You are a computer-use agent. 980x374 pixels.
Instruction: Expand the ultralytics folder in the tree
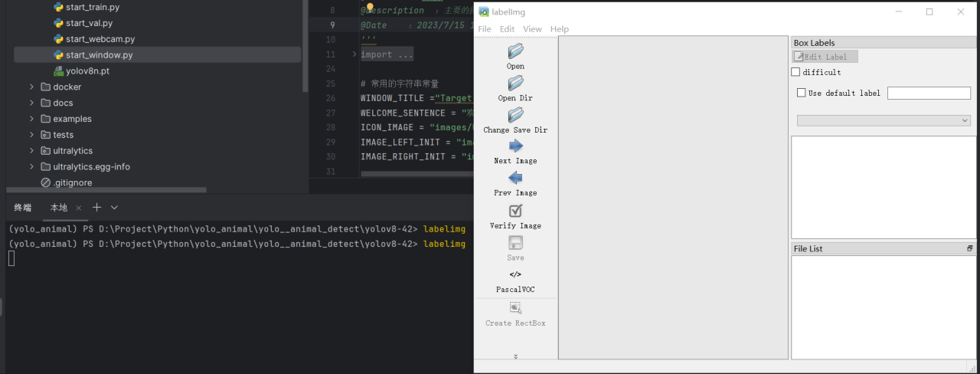point(32,151)
